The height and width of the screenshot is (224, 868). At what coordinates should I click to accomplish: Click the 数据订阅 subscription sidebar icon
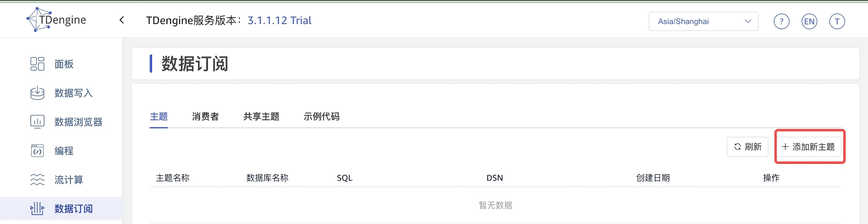[x=37, y=209]
